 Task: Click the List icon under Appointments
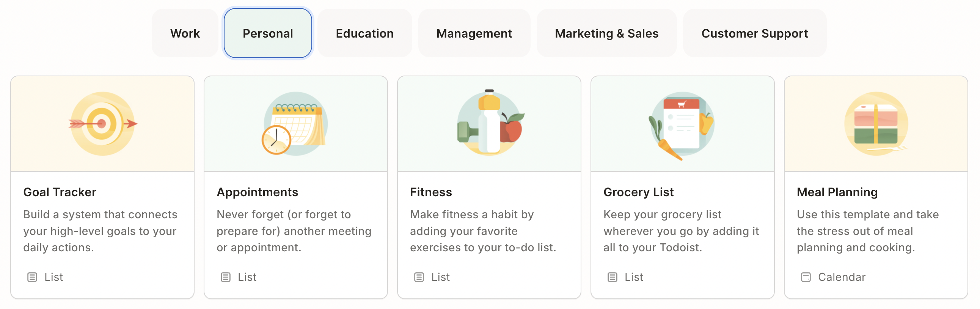click(x=226, y=277)
